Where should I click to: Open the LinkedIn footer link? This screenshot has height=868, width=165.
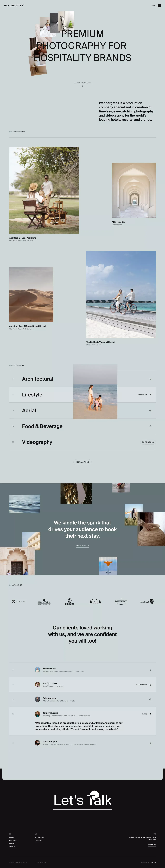click(x=38, y=840)
